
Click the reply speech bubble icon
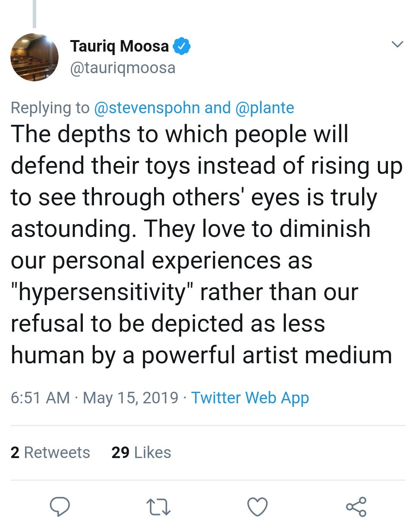[60, 506]
